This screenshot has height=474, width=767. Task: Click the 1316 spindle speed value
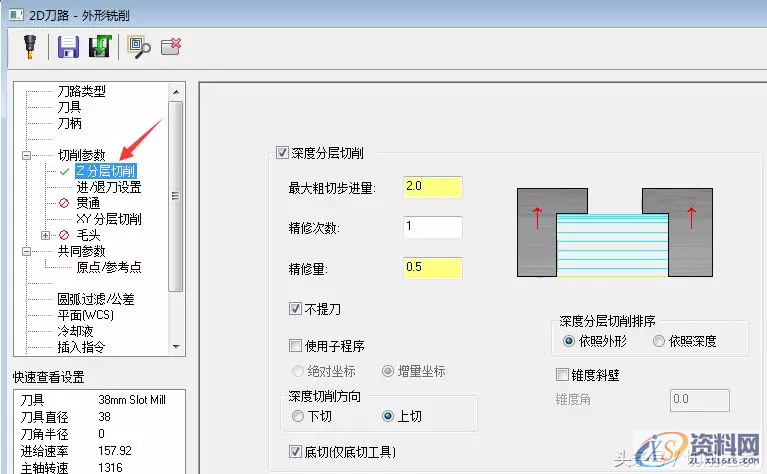[111, 468]
